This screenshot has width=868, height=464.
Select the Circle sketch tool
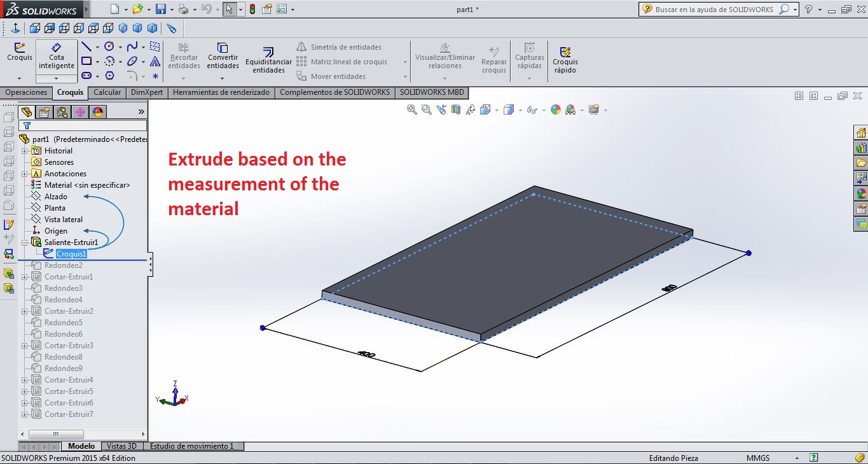109,46
